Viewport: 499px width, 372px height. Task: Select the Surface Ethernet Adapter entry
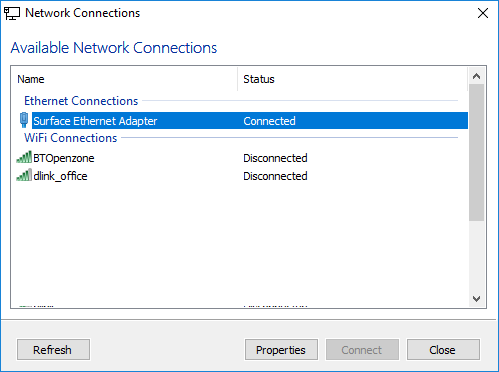click(250, 120)
